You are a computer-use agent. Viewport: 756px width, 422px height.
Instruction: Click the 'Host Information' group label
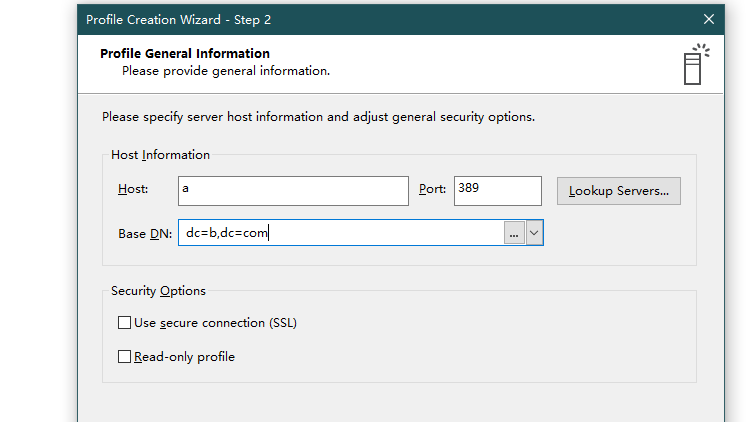[x=161, y=155]
